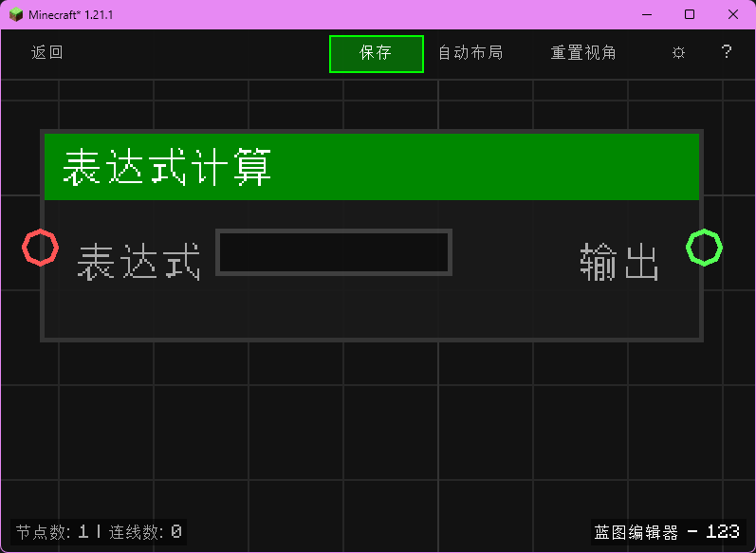
Task: Focus the 表达式 expression input field
Action: (334, 252)
